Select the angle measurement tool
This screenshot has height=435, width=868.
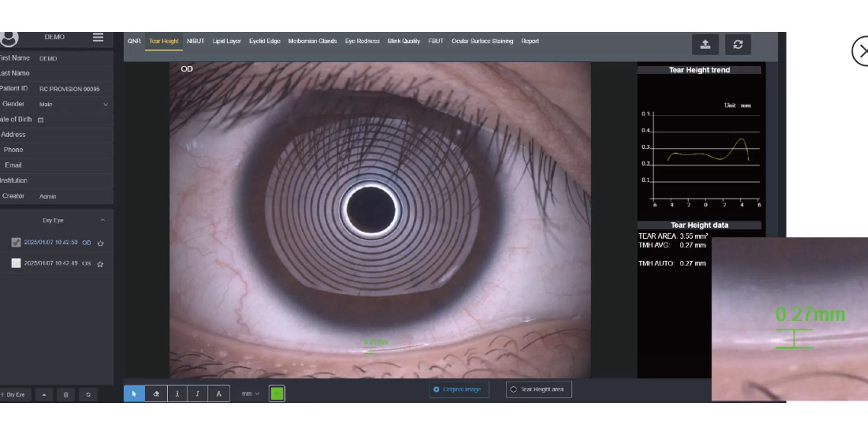(219, 393)
